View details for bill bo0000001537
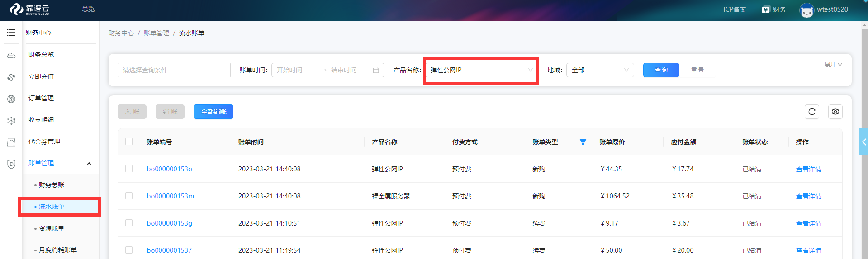 (809, 250)
